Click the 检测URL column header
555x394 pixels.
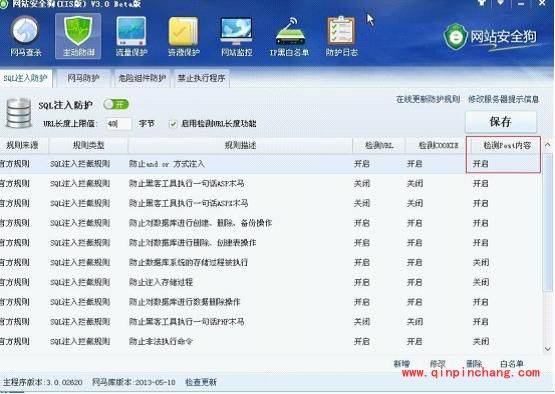(379, 145)
